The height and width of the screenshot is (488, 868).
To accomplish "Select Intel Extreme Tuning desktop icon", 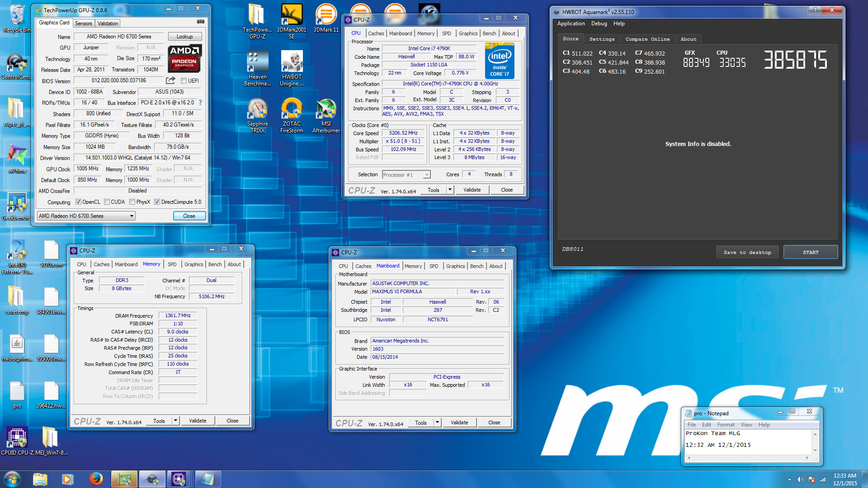I will click(17, 257).
